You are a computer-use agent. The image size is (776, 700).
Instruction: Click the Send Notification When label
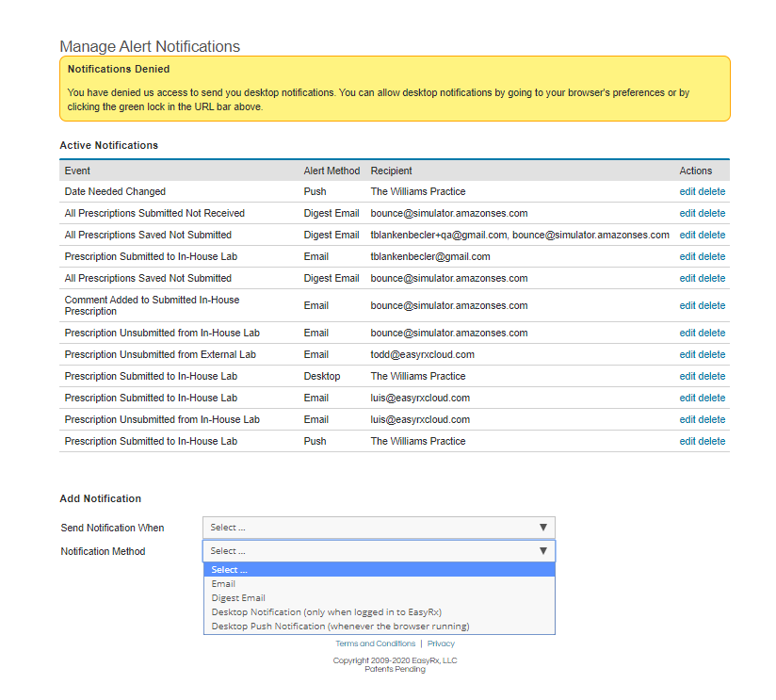click(112, 528)
